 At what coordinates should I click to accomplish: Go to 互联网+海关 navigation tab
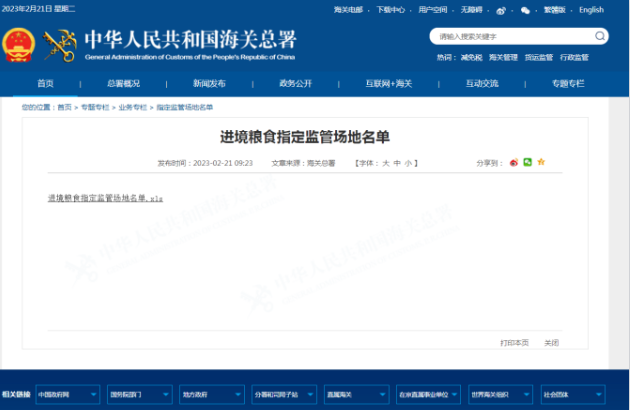[389, 83]
